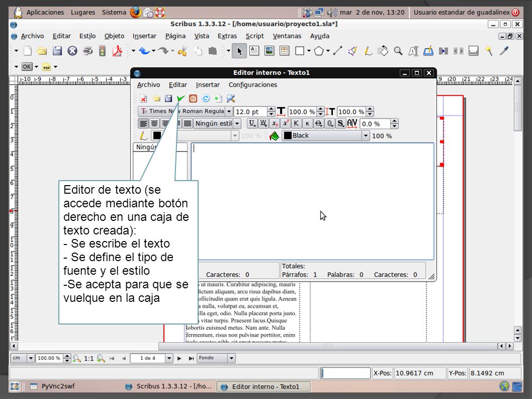Select the Bezier Curve tool
The image size is (532, 399).
(x=352, y=51)
